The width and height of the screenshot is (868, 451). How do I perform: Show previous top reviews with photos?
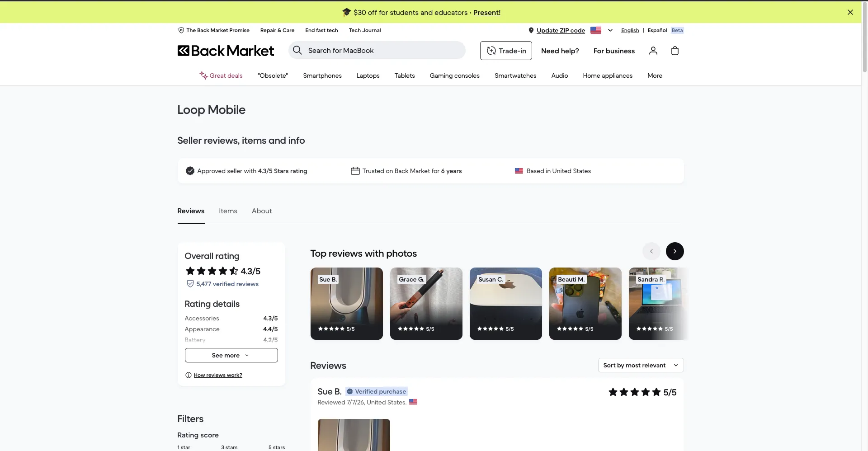651,251
